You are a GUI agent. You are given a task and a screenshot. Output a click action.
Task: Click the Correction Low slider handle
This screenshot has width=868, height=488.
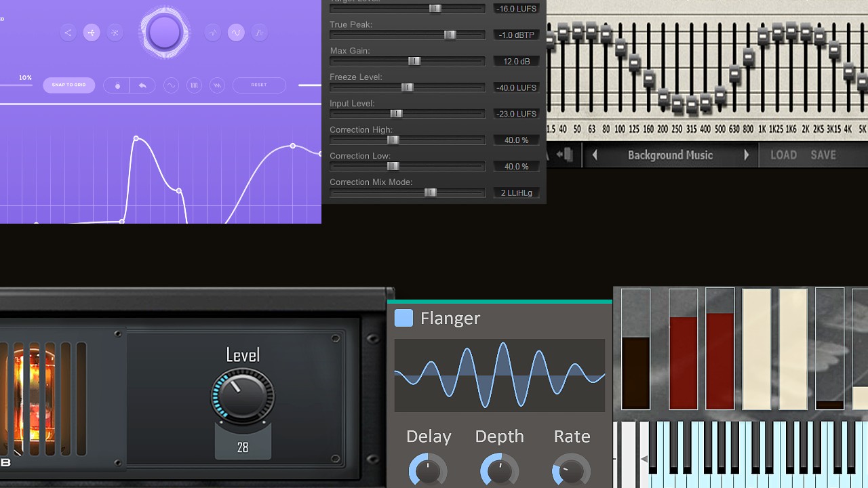click(x=393, y=167)
